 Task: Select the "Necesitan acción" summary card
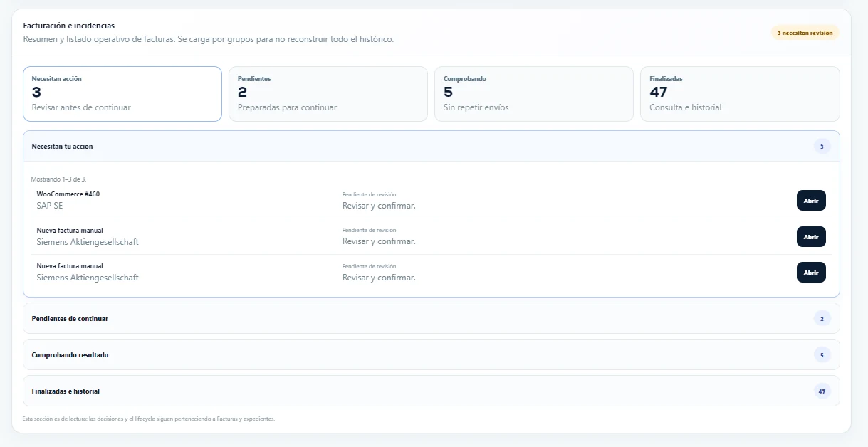122,94
